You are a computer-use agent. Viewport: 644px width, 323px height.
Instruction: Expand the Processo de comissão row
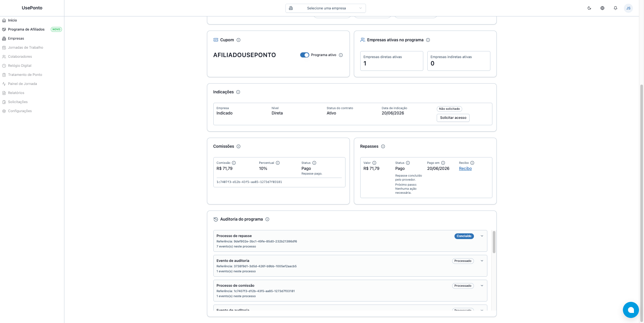(482, 286)
